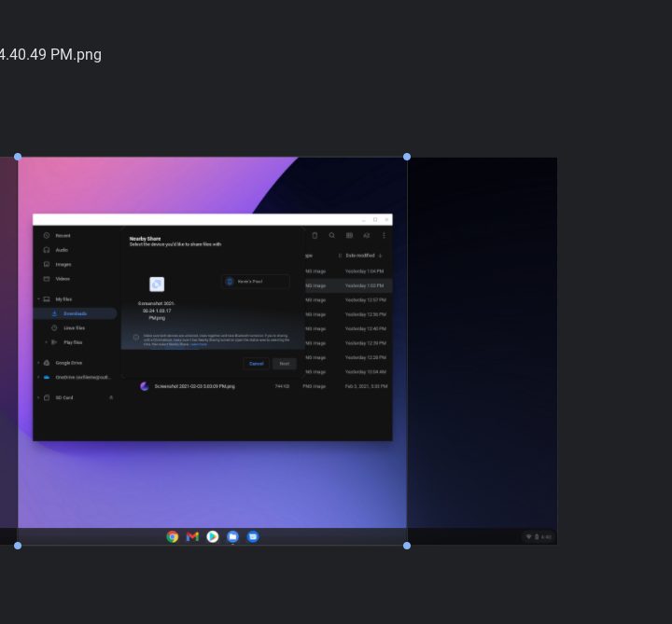The image size is (672, 624).
Task: Sort by the Date modified column header
Action: pos(360,256)
